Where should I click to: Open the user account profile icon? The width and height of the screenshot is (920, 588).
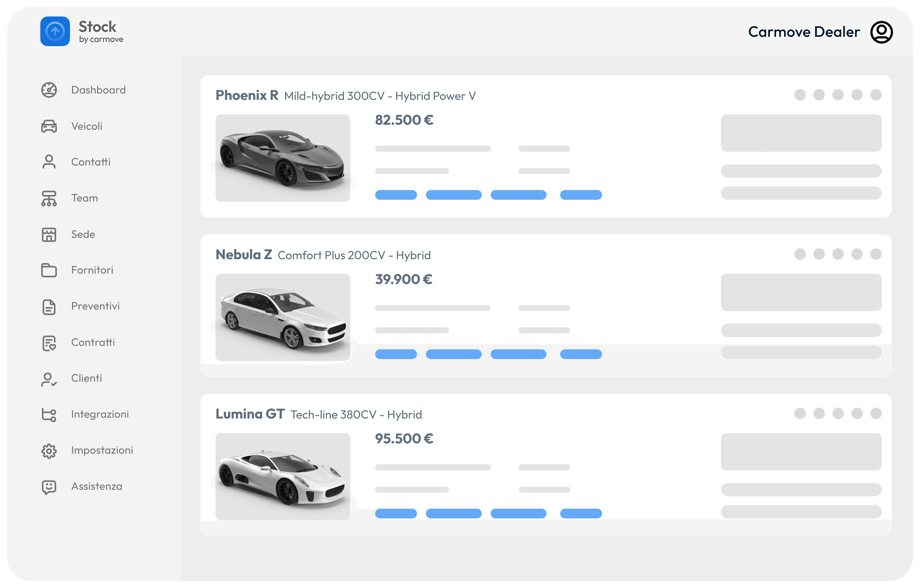click(x=881, y=32)
